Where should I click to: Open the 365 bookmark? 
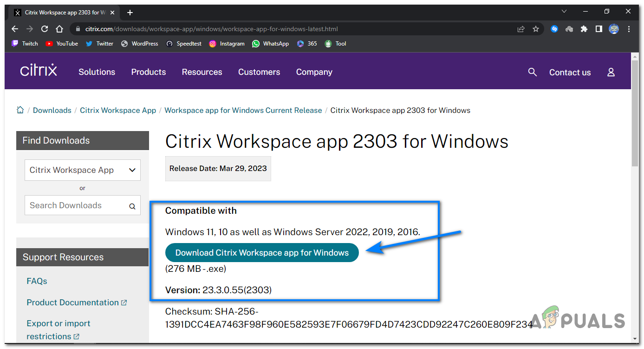point(307,44)
